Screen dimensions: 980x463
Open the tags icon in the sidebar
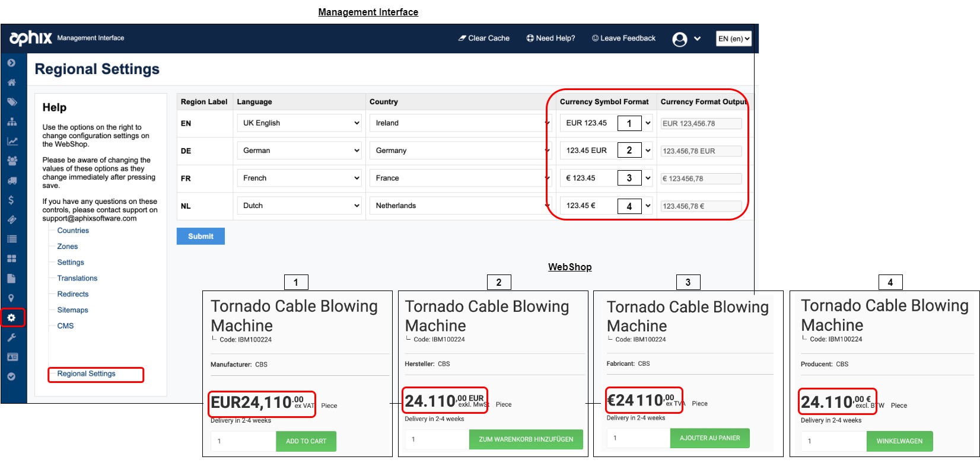click(11, 102)
